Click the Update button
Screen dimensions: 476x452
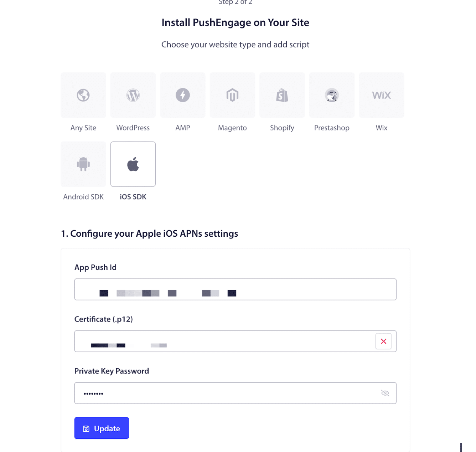coord(102,428)
